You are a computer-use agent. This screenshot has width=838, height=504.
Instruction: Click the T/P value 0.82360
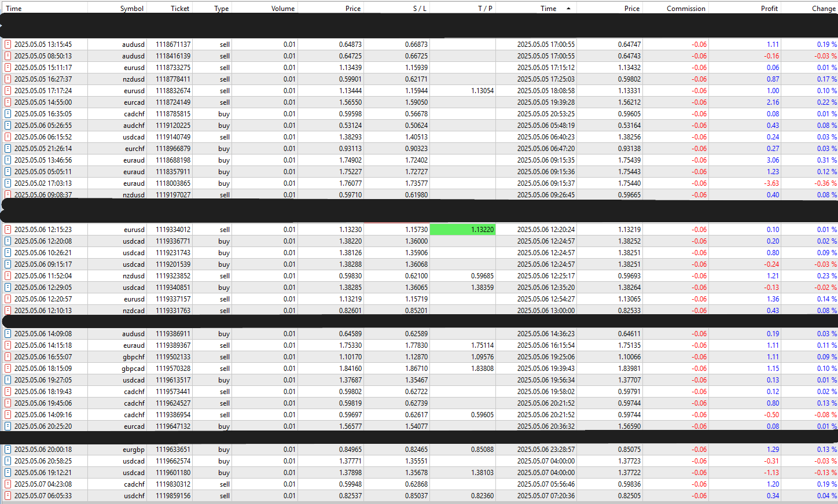point(482,496)
